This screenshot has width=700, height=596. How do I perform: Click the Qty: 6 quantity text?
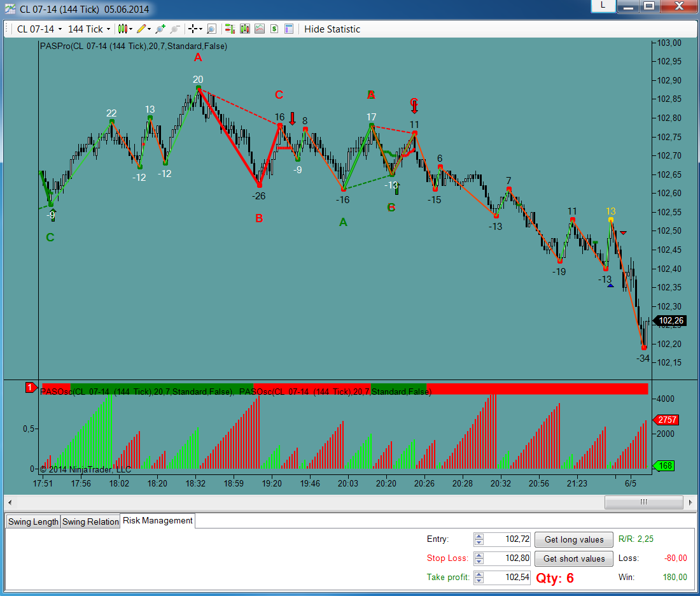tap(555, 578)
